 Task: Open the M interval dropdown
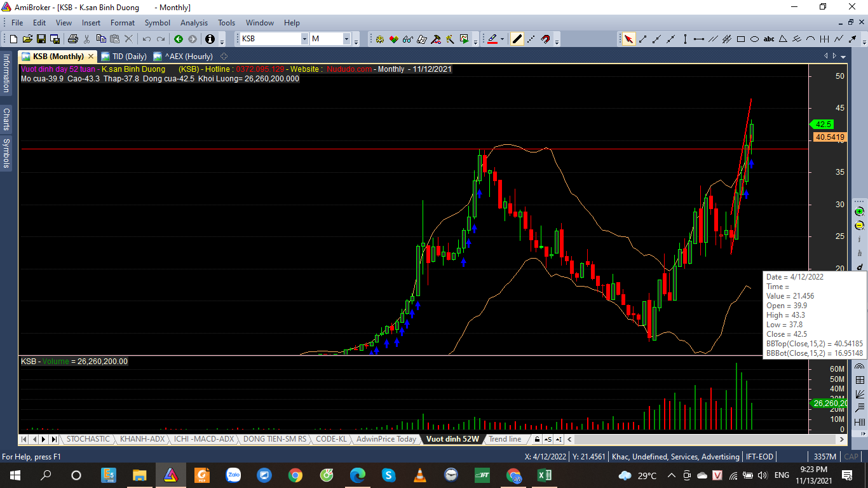tap(347, 39)
